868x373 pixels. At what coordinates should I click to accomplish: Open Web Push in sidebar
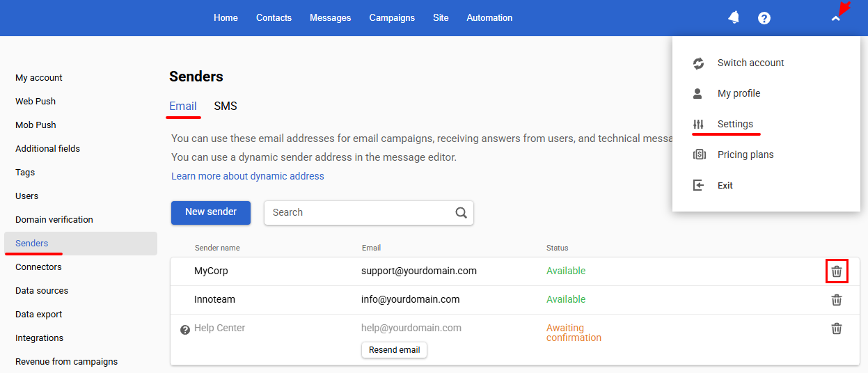pyautogui.click(x=35, y=102)
